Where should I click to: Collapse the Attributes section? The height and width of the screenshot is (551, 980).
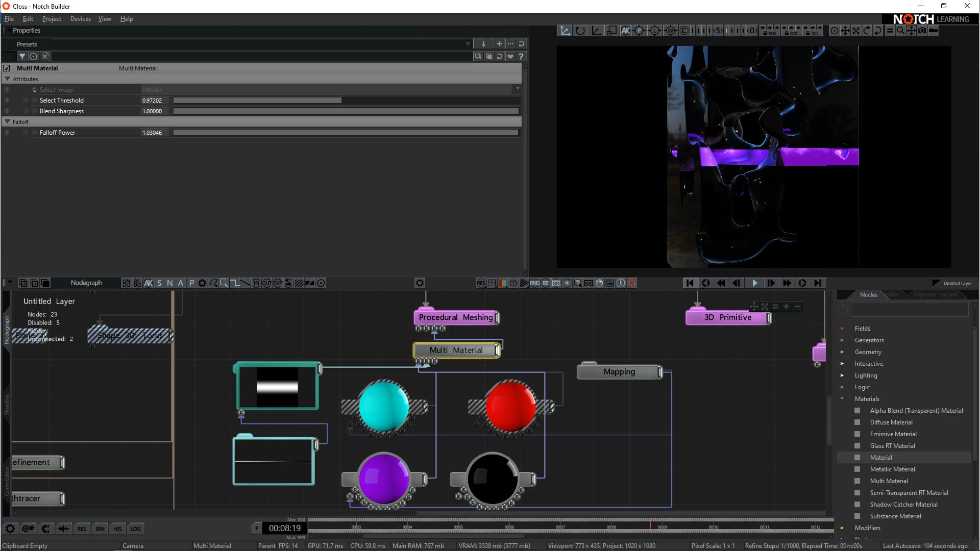click(7, 79)
